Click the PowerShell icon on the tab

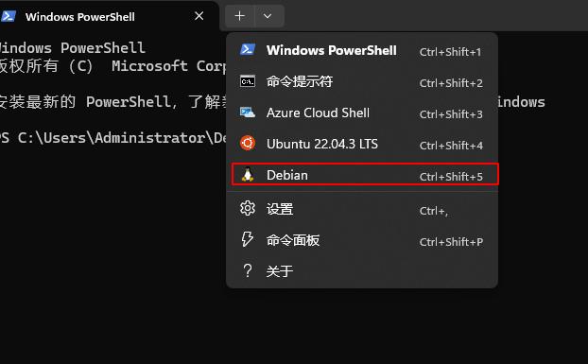9,16
